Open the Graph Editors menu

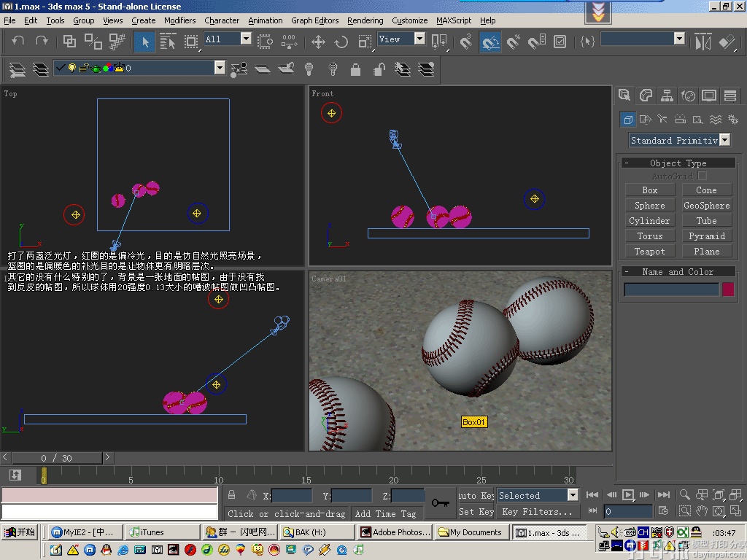(x=315, y=20)
